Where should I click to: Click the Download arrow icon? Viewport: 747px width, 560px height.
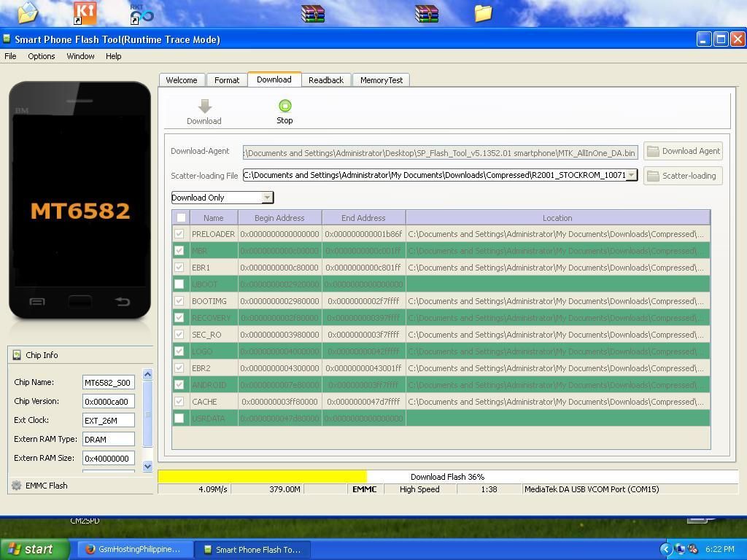click(205, 106)
